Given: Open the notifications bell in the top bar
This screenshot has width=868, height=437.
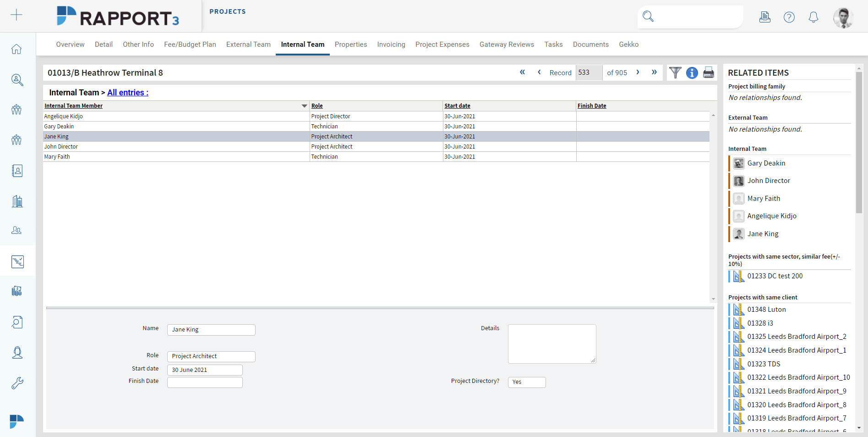Looking at the screenshot, I should [x=813, y=17].
